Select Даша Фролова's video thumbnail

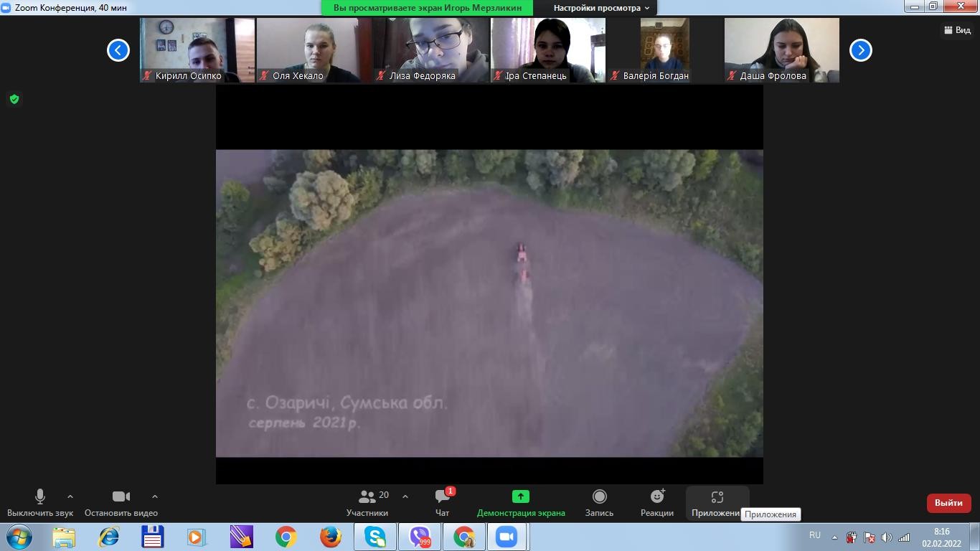(x=782, y=50)
